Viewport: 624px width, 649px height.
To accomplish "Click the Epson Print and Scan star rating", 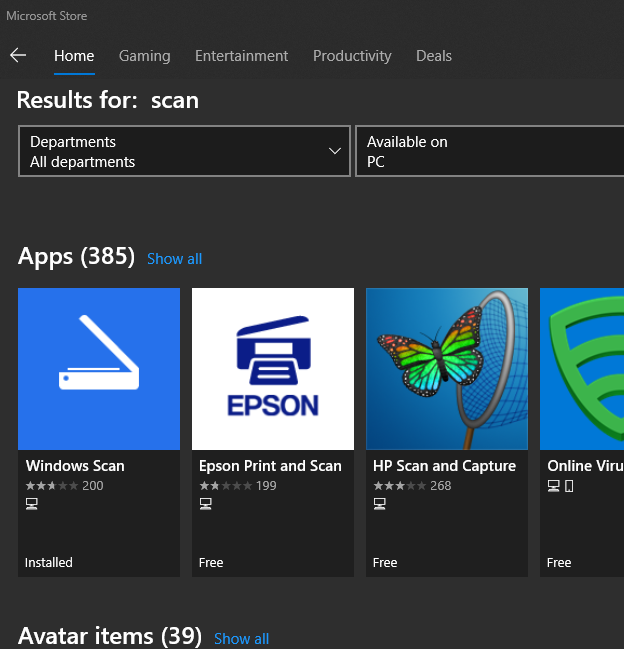I will [x=226, y=486].
